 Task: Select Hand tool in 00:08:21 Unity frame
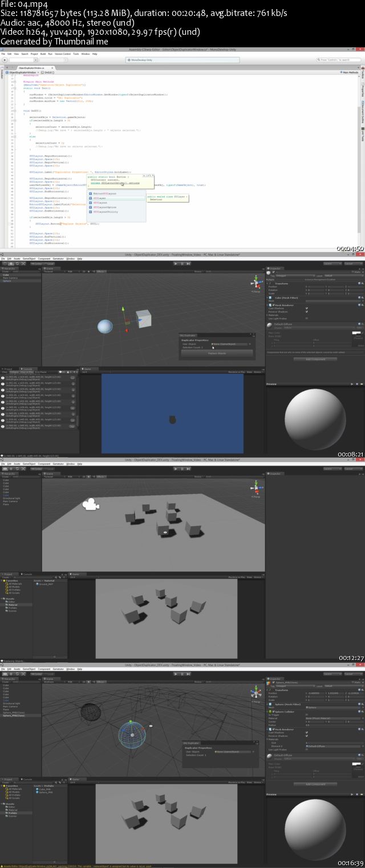click(x=5, y=263)
